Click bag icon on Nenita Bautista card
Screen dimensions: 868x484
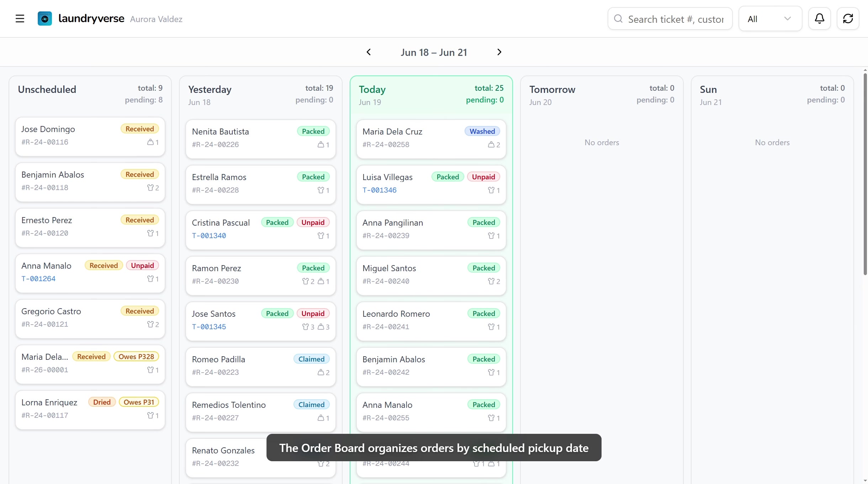click(321, 144)
